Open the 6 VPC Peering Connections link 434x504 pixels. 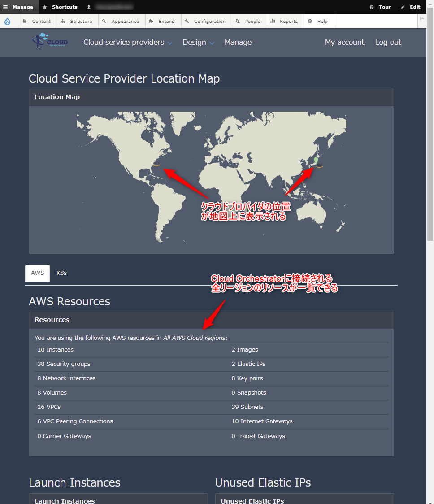pyautogui.click(x=75, y=421)
